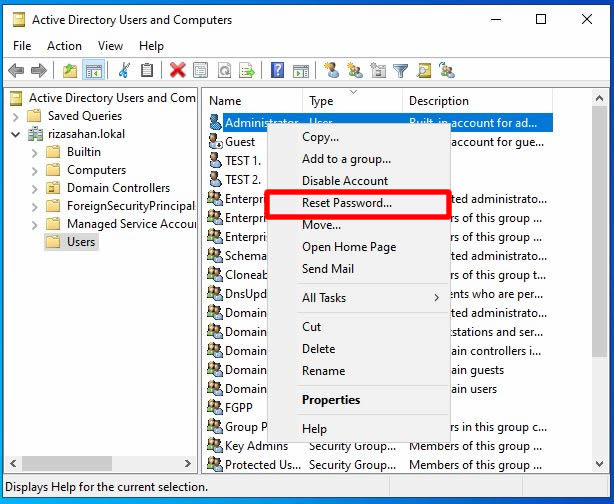Click the red X Delete toolbar icon
Viewport: 614px width, 504px height.
tap(177, 71)
